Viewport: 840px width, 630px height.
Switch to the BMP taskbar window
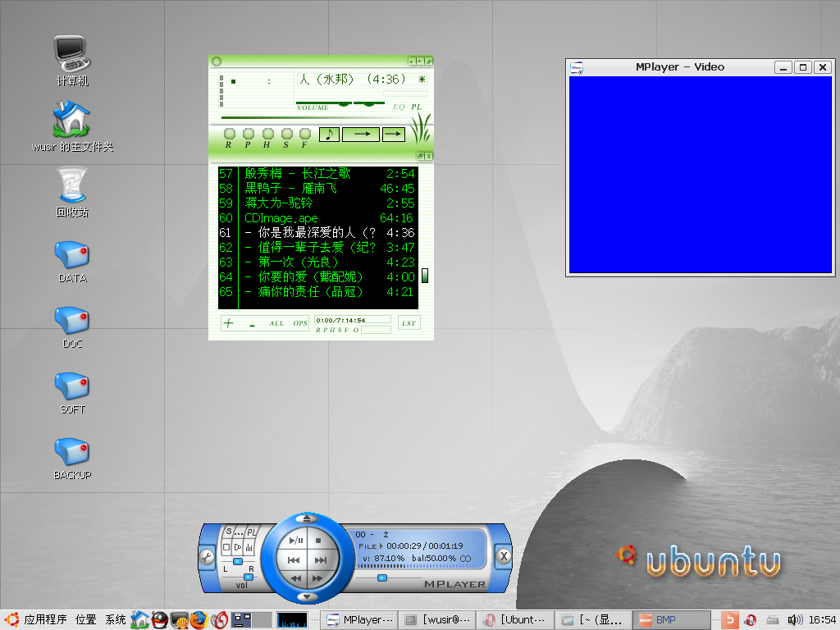(x=672, y=620)
